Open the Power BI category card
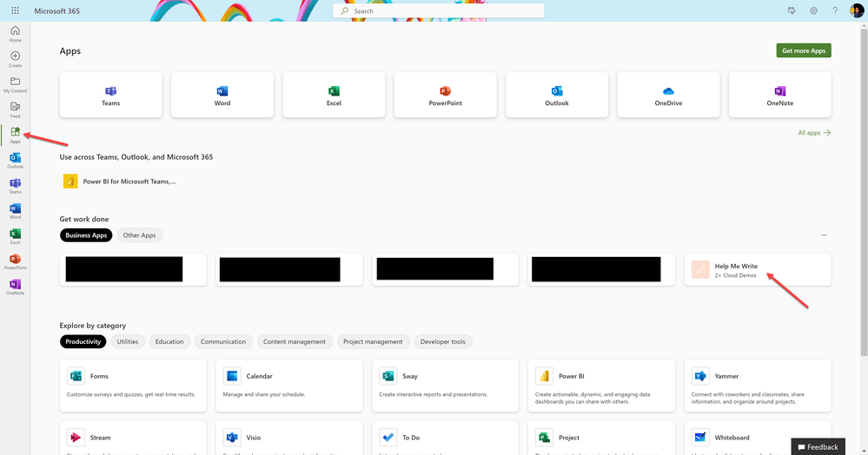The width and height of the screenshot is (868, 455). pyautogui.click(x=602, y=386)
